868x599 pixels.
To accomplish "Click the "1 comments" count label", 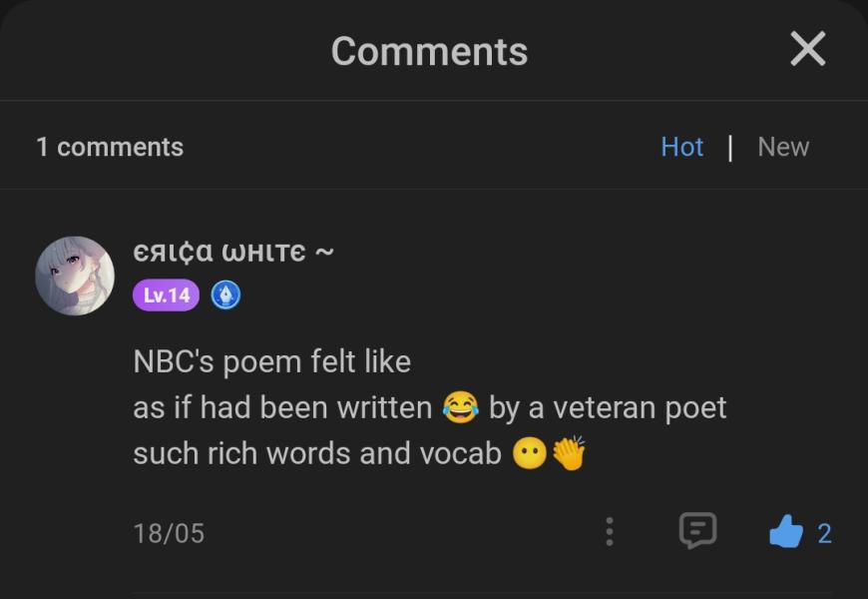I will point(110,147).
